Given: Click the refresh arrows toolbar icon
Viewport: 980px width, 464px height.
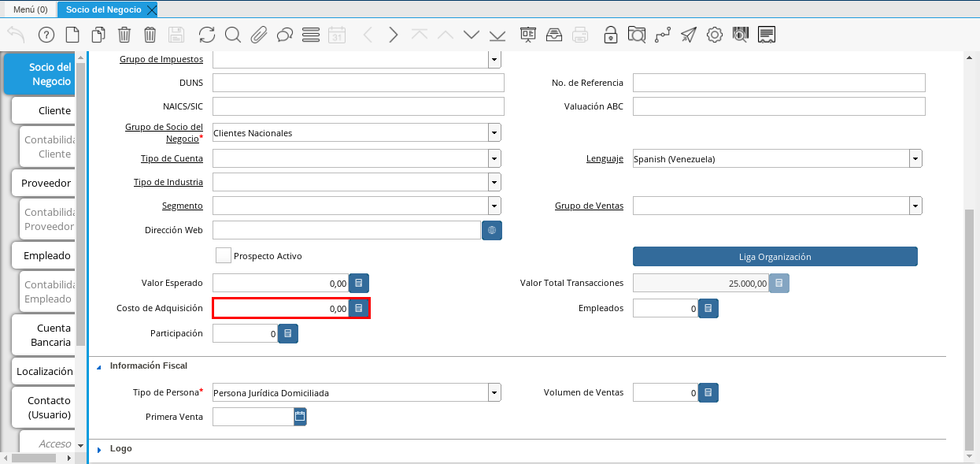Looking at the screenshot, I should click(207, 35).
